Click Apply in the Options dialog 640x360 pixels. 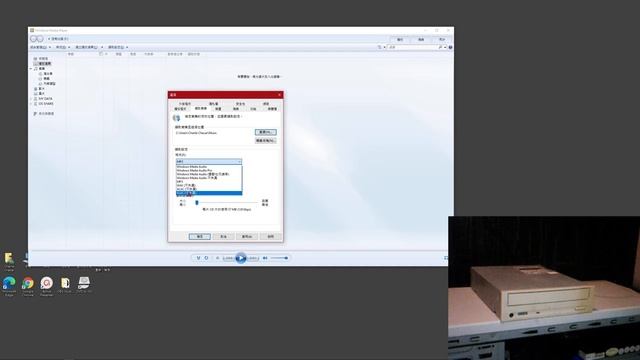tap(247, 237)
